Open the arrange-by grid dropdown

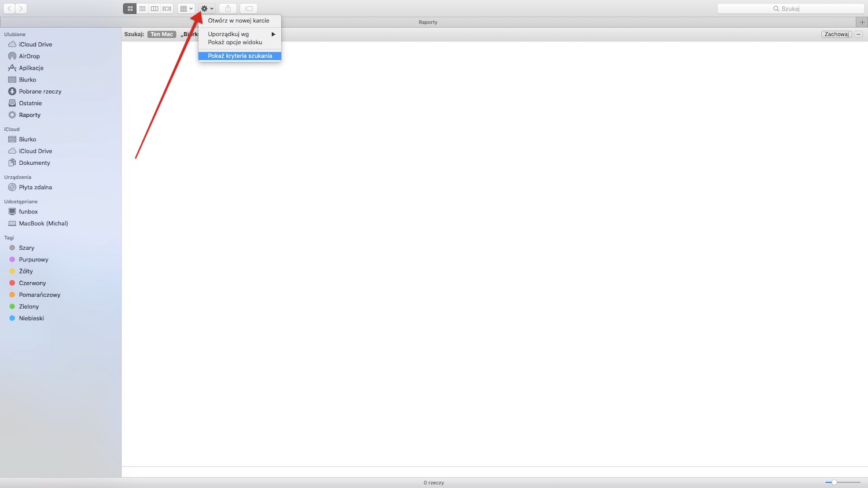pos(186,9)
